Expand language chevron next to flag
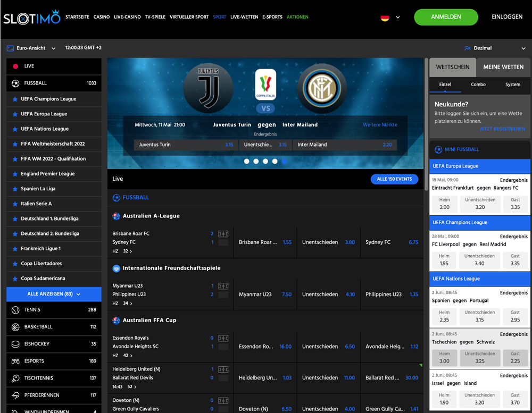The image size is (532, 413). [x=397, y=18]
